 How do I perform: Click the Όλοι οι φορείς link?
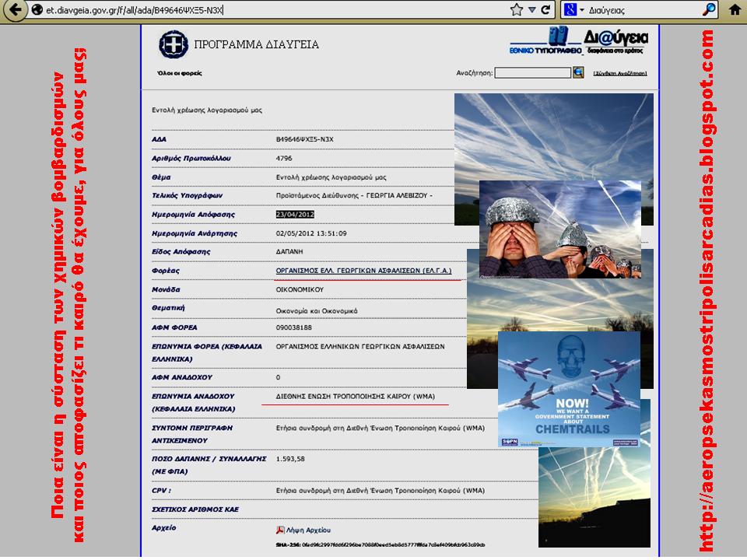click(180, 73)
